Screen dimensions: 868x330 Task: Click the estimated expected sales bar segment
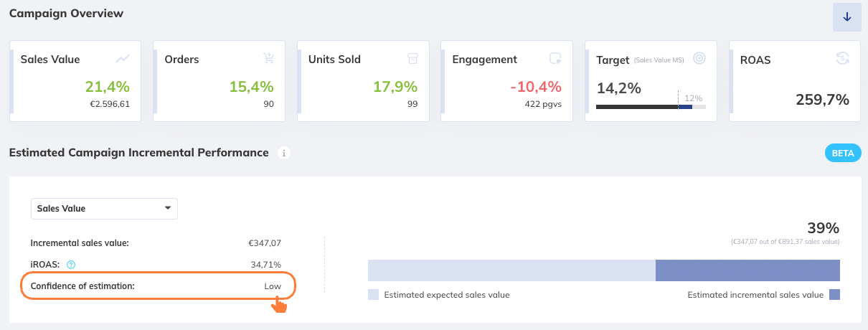(511, 270)
